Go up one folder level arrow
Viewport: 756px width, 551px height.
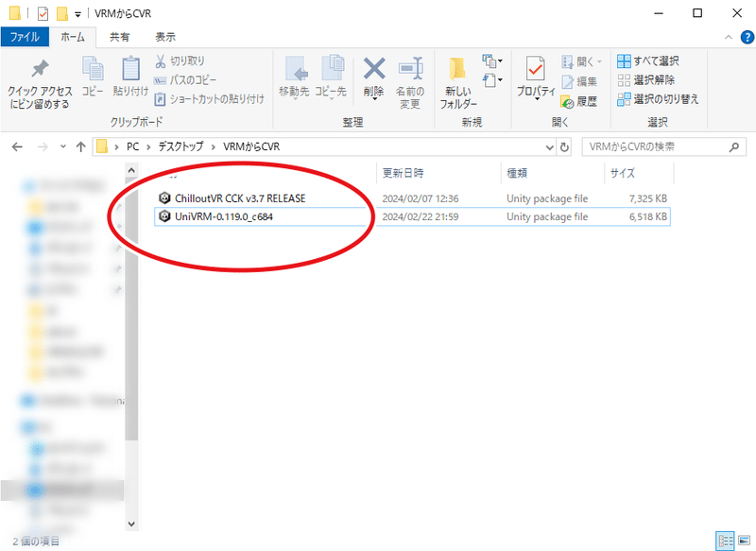click(81, 147)
